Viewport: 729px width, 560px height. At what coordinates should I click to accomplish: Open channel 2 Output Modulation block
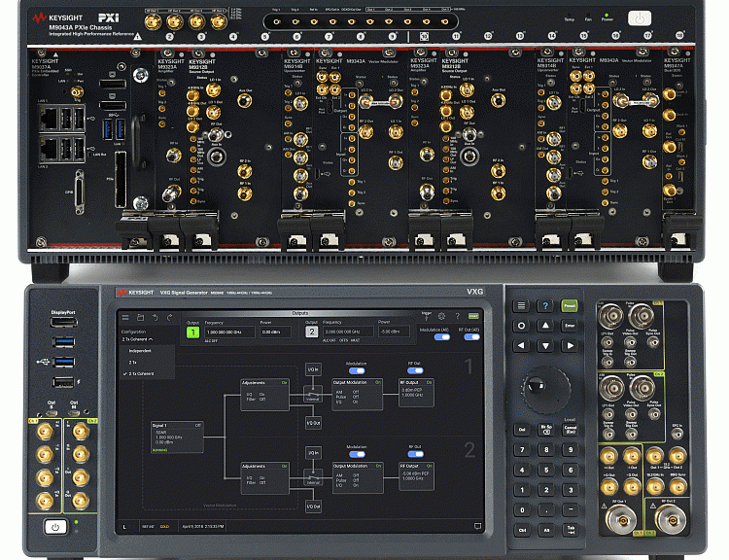click(x=357, y=477)
